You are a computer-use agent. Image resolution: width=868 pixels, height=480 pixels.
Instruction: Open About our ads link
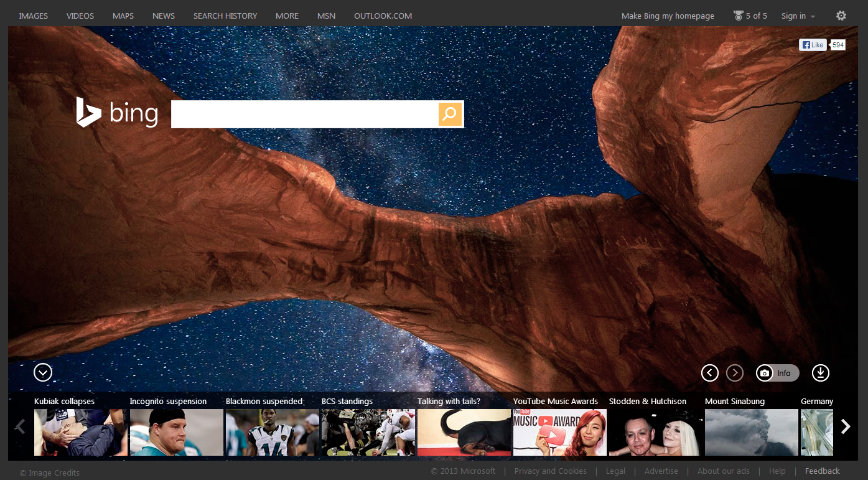coord(724,471)
